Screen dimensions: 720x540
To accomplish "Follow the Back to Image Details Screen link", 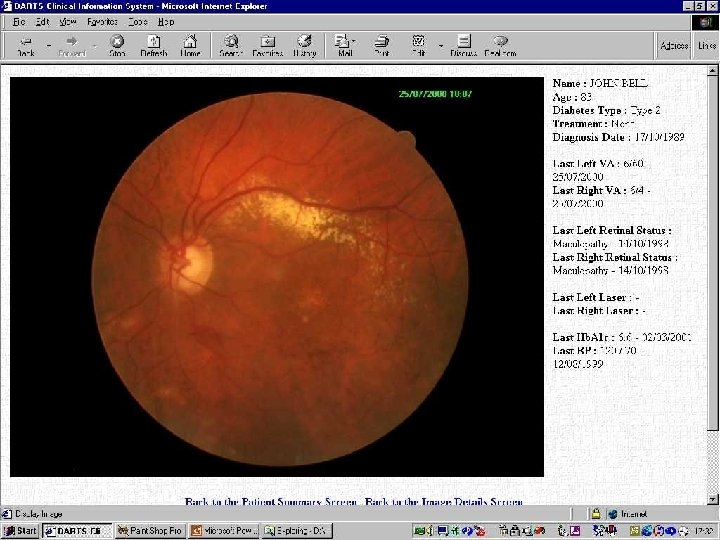I will tap(444, 501).
